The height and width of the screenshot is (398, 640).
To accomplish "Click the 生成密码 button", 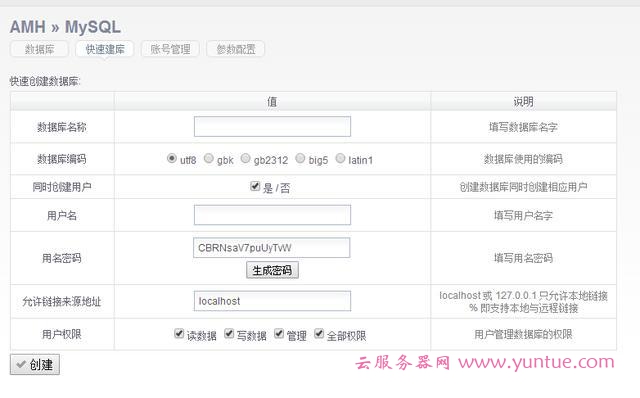I will pos(272,270).
